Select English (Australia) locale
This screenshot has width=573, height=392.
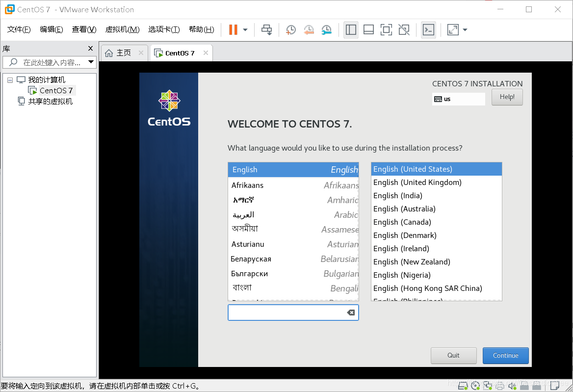point(436,209)
